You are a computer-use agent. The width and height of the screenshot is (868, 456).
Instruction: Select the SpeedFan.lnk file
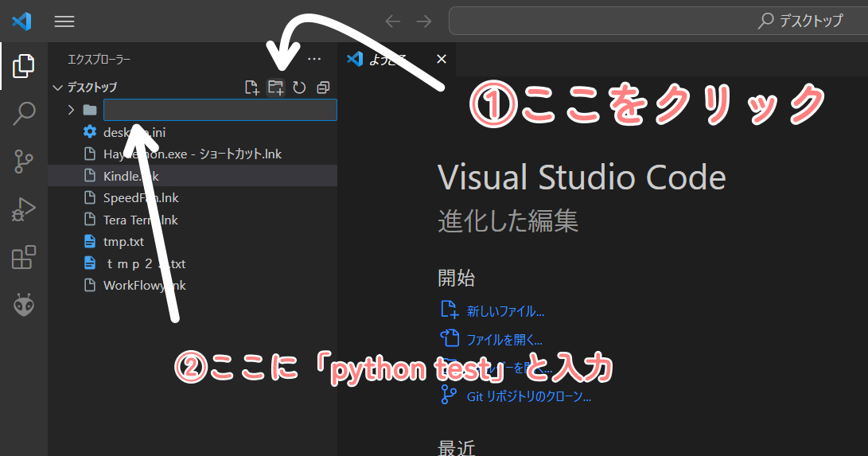point(193,197)
